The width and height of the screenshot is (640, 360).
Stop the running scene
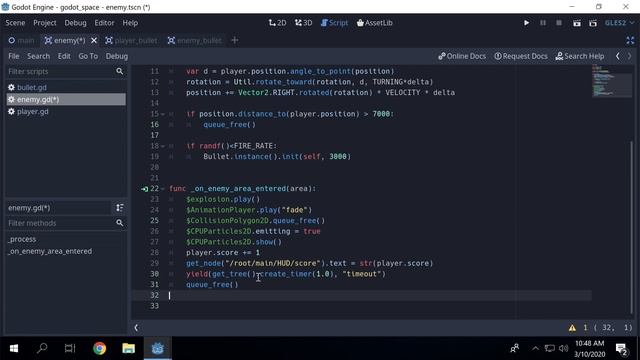click(x=559, y=23)
